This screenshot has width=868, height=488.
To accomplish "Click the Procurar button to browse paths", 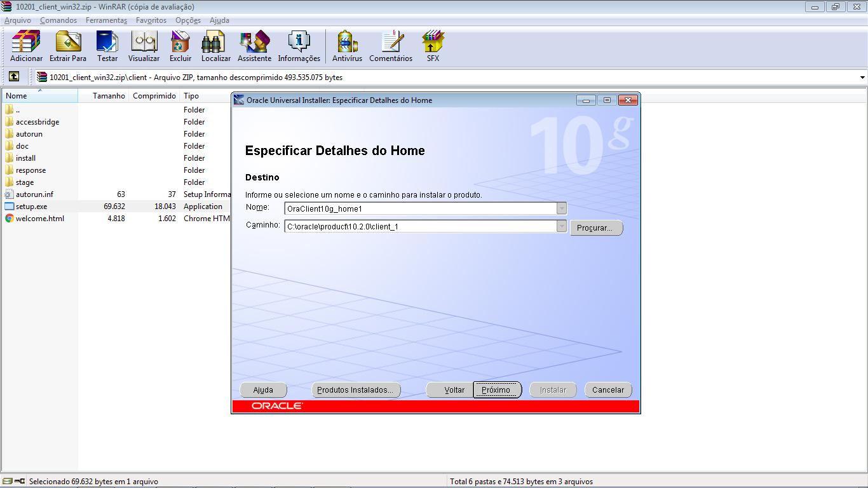I will [595, 227].
